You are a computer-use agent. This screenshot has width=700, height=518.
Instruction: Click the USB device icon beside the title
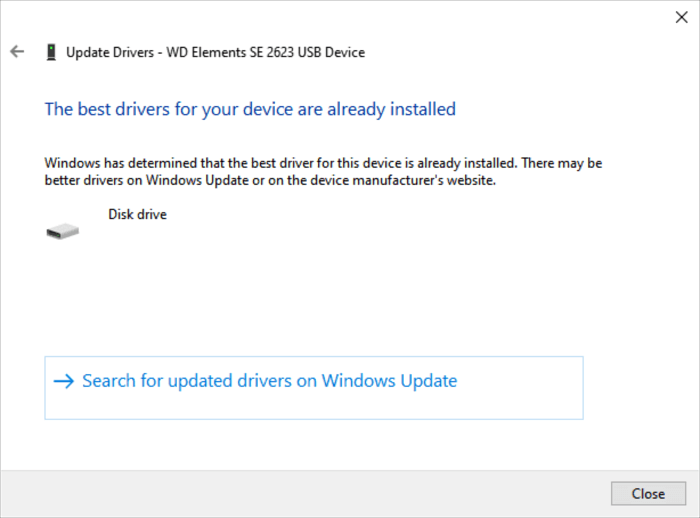tap(50, 52)
